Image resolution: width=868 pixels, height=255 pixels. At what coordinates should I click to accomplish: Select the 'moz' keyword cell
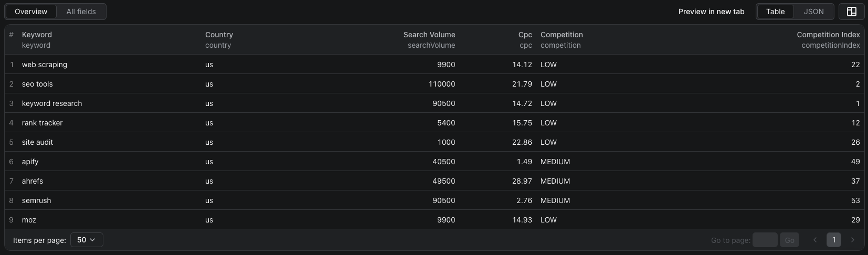29,220
